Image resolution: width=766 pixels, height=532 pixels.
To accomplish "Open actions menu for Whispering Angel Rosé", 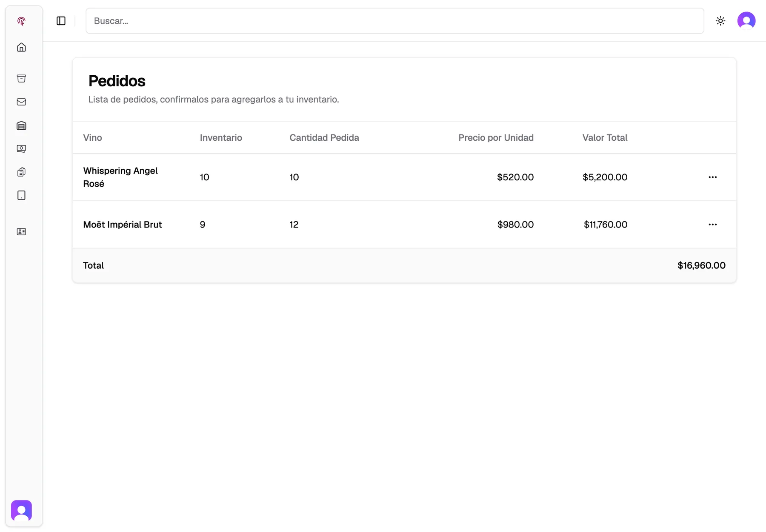I will pyautogui.click(x=713, y=177).
